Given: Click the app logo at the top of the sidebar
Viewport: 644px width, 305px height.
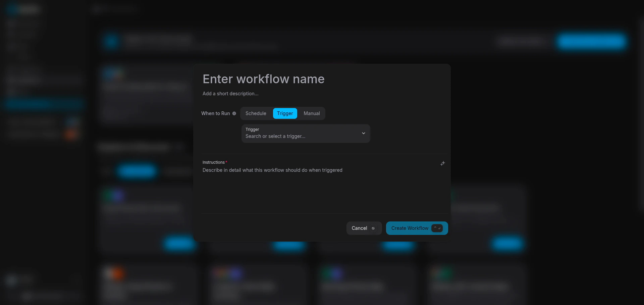Looking at the screenshot, I should pos(23,9).
